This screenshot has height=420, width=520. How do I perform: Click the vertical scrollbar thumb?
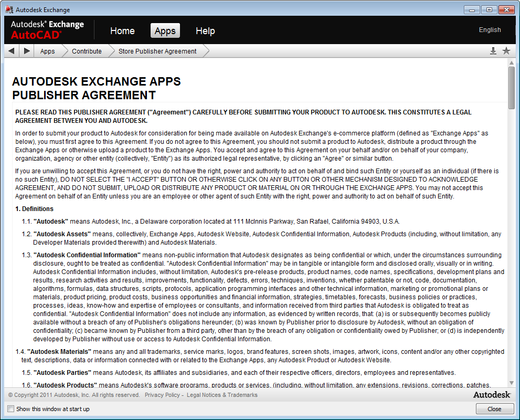point(512,87)
